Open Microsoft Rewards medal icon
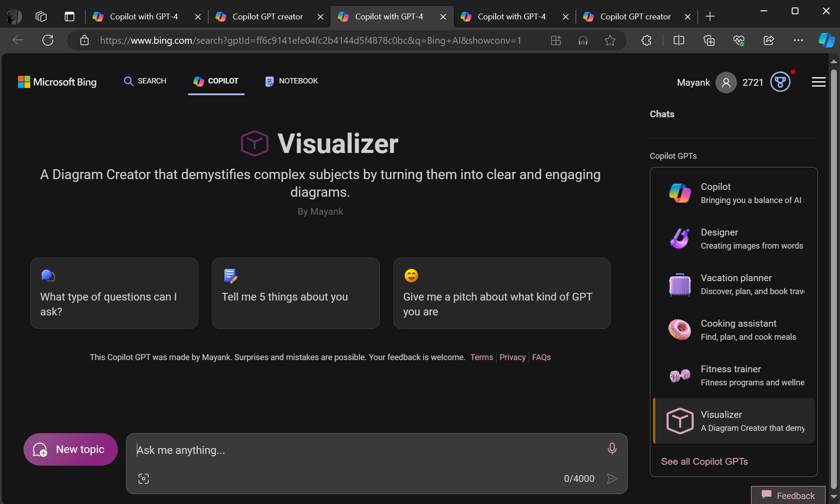This screenshot has width=840, height=504. click(780, 82)
